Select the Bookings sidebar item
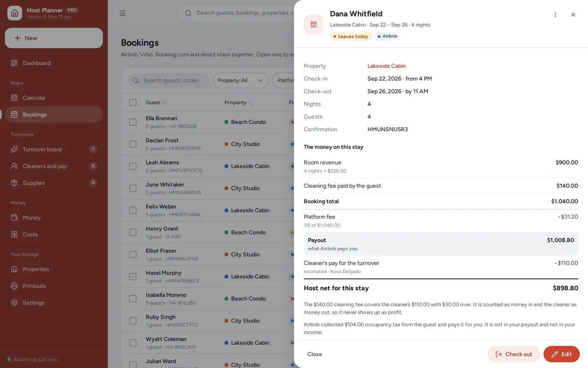588x368 pixels. point(54,115)
